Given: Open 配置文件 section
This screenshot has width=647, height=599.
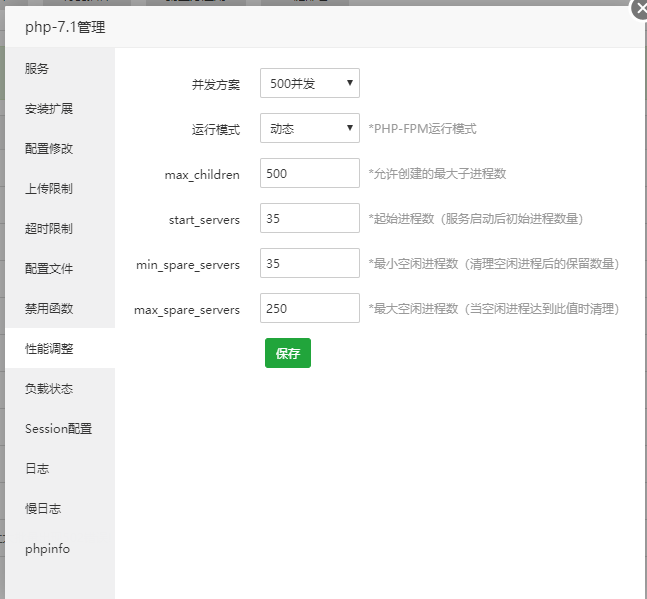Looking at the screenshot, I should tap(60, 269).
